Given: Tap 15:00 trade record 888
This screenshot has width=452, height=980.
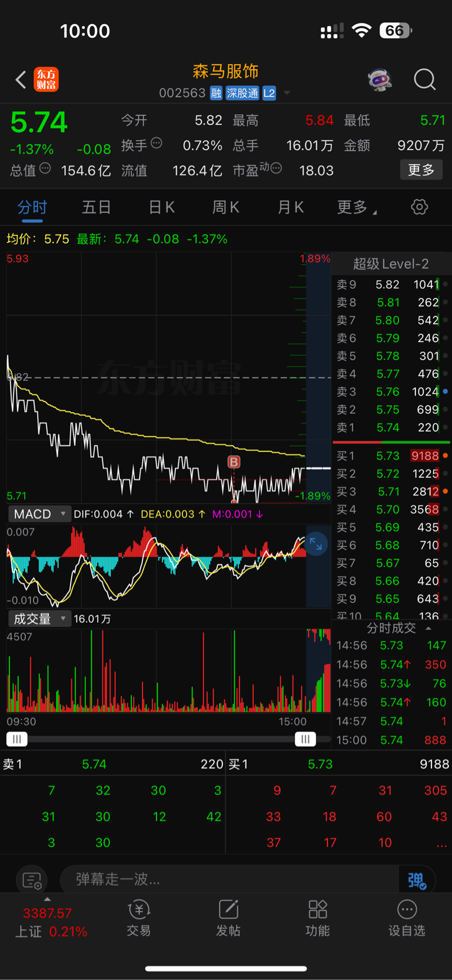Looking at the screenshot, I should tap(391, 740).
